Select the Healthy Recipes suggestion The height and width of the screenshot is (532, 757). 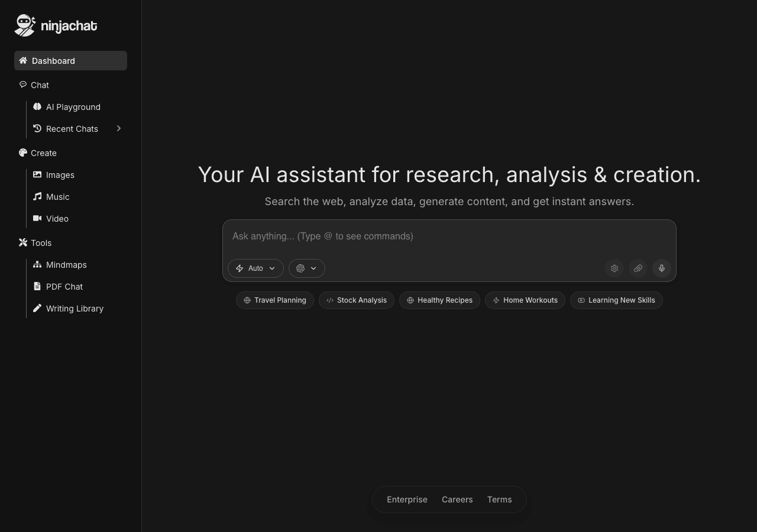pyautogui.click(x=439, y=300)
